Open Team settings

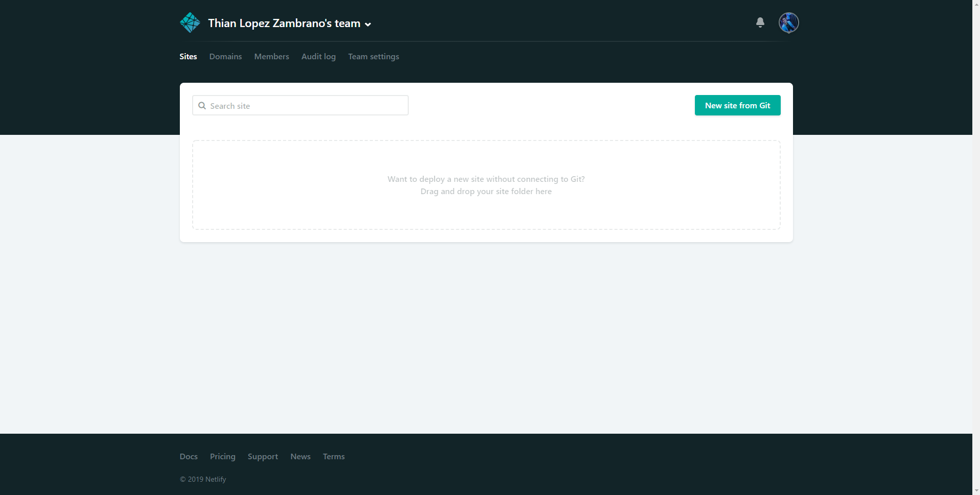coord(374,56)
